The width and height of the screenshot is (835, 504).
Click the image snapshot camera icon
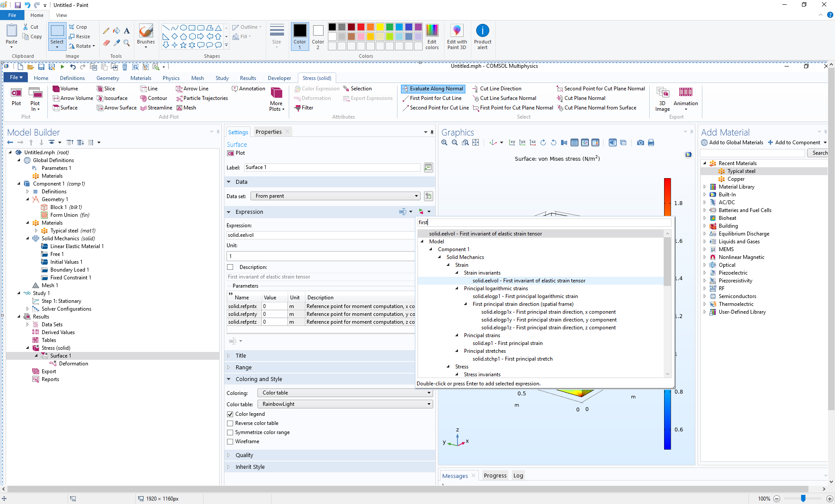[x=640, y=143]
